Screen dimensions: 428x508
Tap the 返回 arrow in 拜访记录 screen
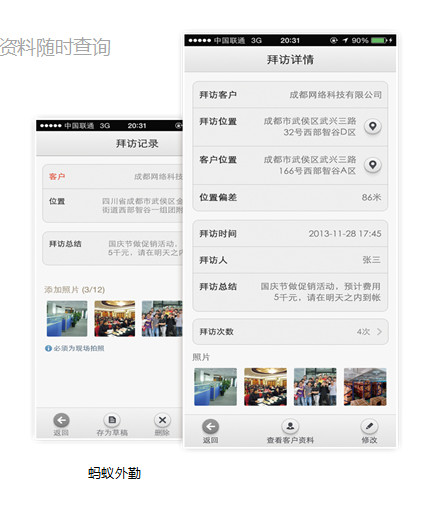tap(61, 420)
